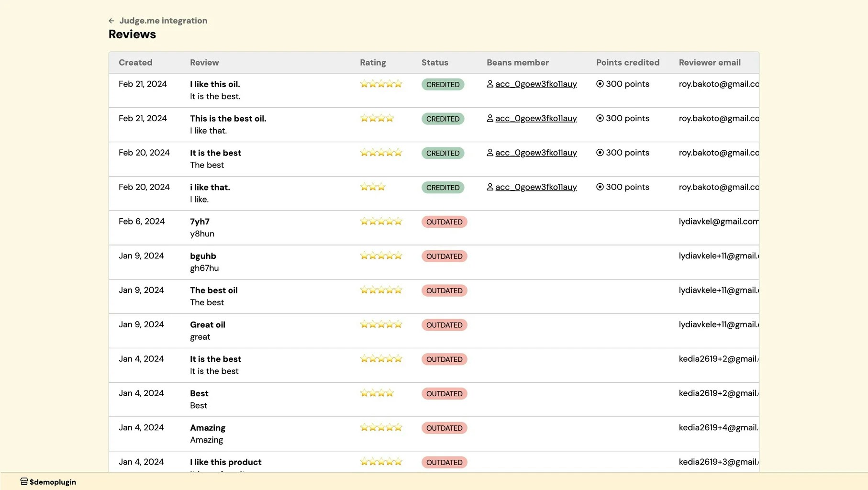Image resolution: width=868 pixels, height=490 pixels.
Task: Select the three-star rating for 'i like that'
Action: click(x=372, y=187)
